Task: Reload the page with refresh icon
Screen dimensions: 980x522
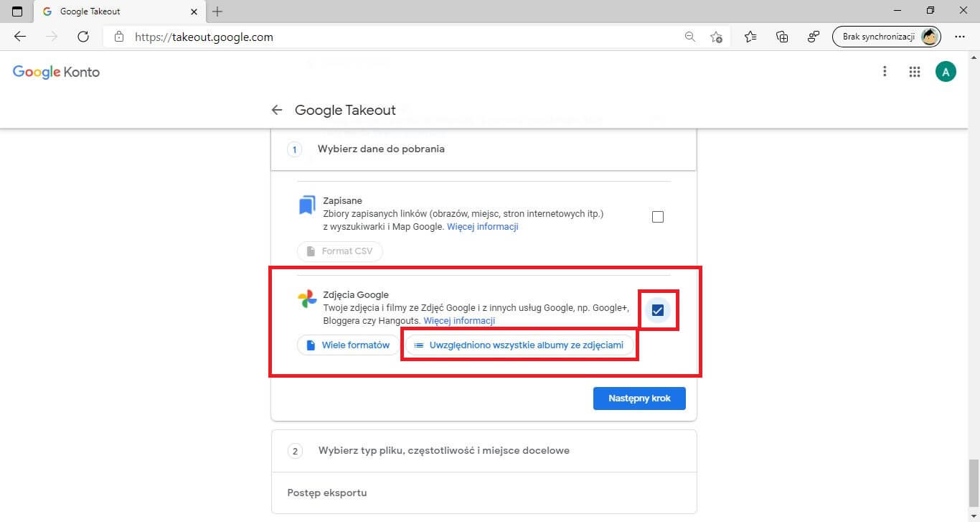Action: [x=83, y=37]
